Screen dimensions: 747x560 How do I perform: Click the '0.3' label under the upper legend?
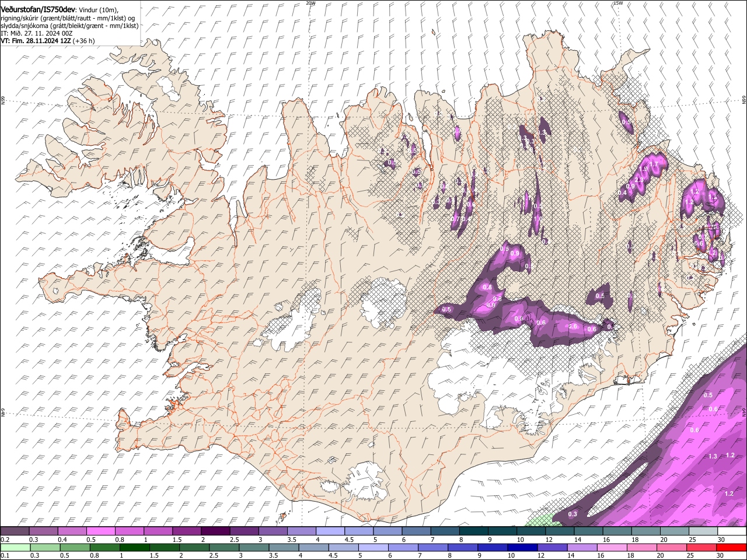pyautogui.click(x=34, y=540)
